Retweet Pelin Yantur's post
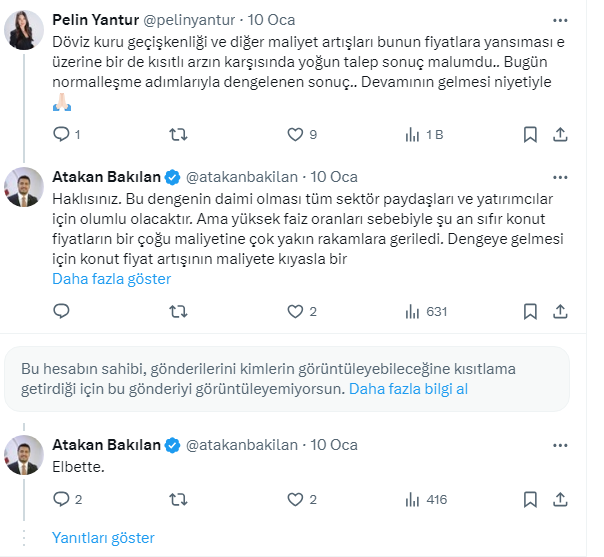This screenshot has width=604, height=557. click(178, 134)
